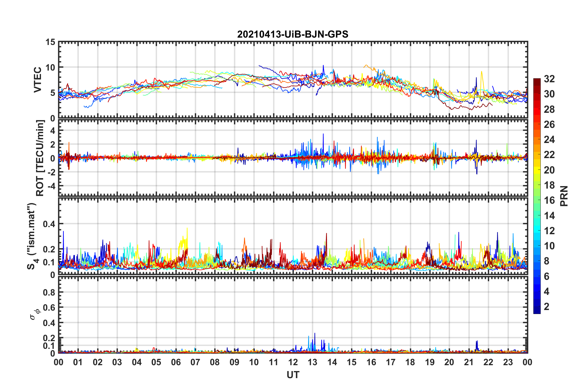The width and height of the screenshot is (586, 392).
Task: Select hour label "09" on the UT axis
Action: coord(234,362)
